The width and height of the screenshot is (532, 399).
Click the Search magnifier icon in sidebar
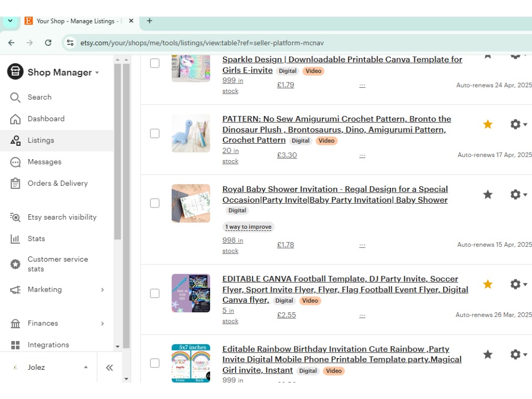pyautogui.click(x=15, y=97)
